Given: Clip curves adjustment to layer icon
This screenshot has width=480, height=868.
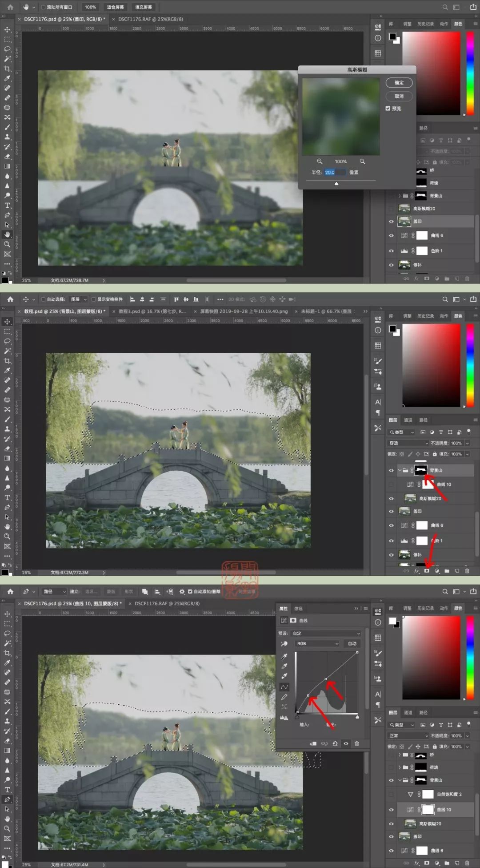Looking at the screenshot, I should pyautogui.click(x=313, y=743).
